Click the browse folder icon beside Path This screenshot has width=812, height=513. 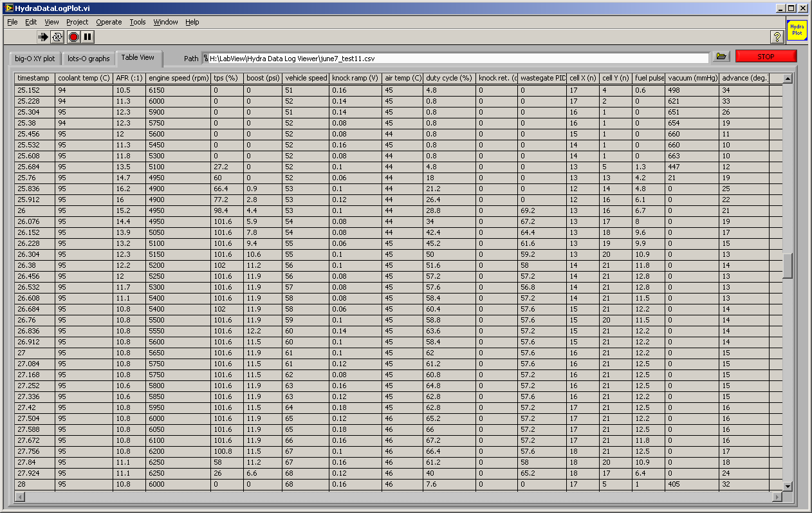pos(721,57)
